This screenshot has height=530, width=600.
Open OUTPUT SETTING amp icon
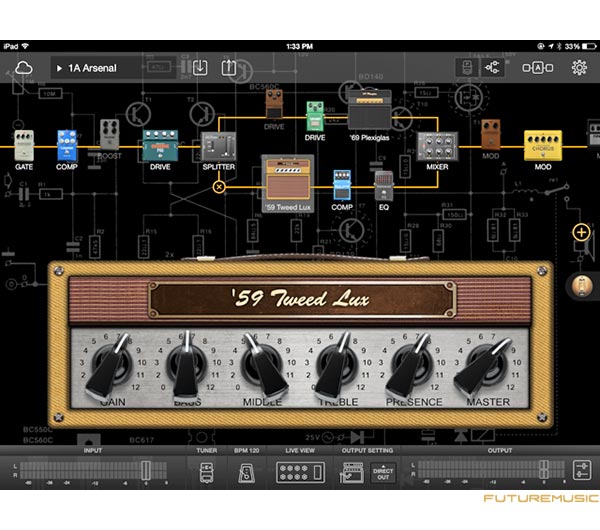tap(352, 473)
